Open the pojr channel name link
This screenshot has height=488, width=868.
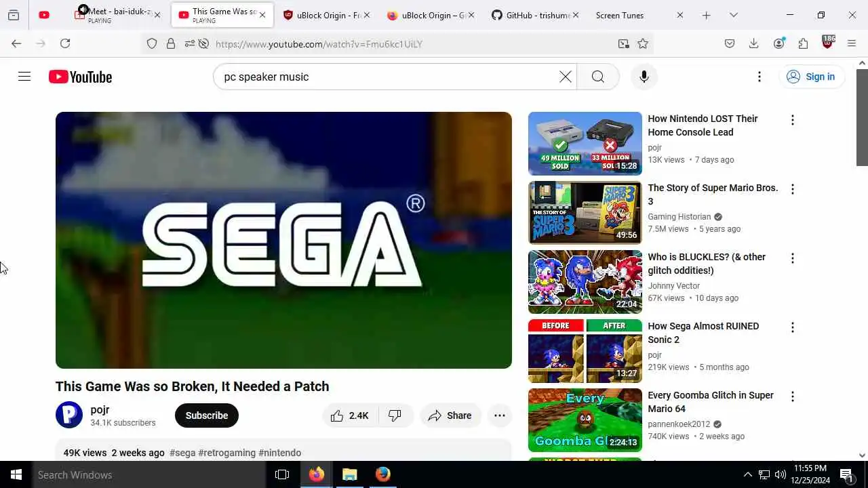point(100,409)
